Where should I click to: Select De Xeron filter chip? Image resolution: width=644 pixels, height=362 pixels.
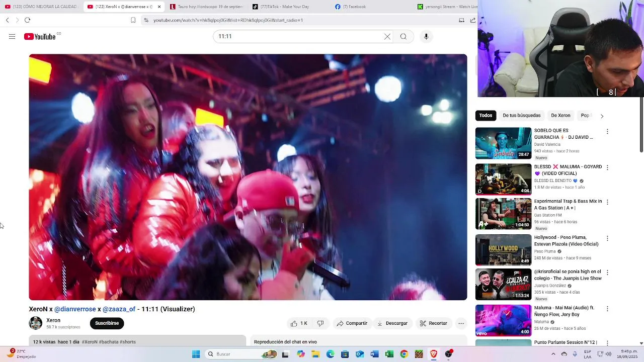coord(560,116)
